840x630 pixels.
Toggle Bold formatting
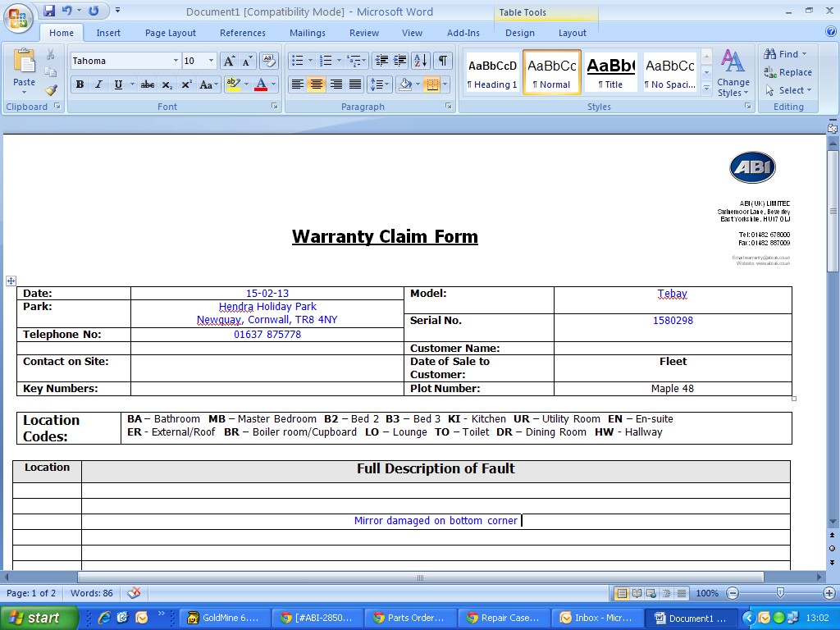coord(80,84)
